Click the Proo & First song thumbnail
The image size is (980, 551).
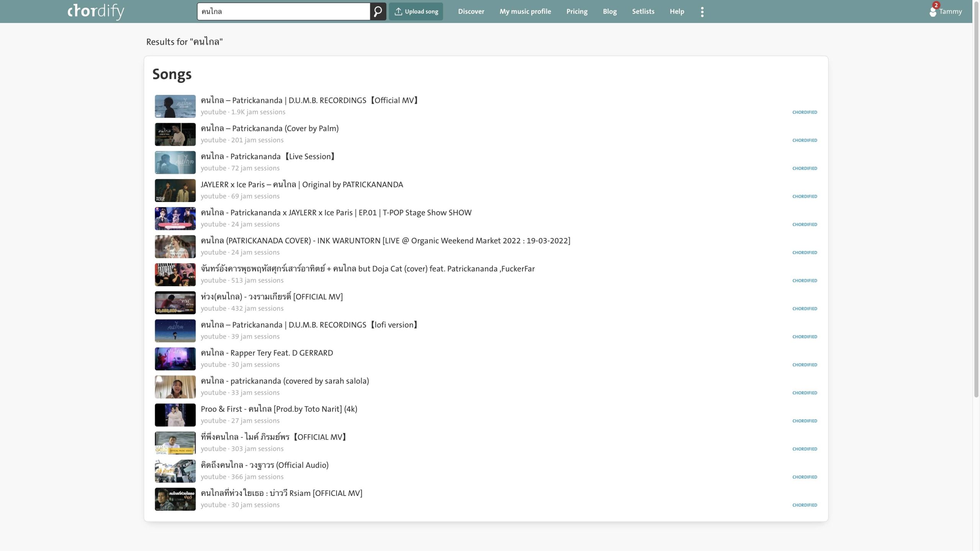[175, 415]
